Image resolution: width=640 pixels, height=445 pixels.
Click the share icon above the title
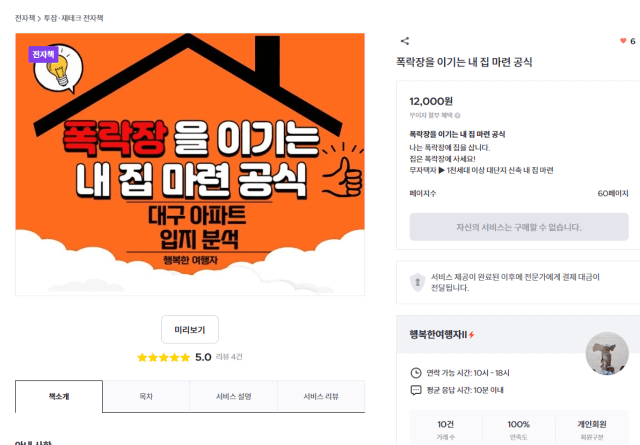(x=404, y=41)
